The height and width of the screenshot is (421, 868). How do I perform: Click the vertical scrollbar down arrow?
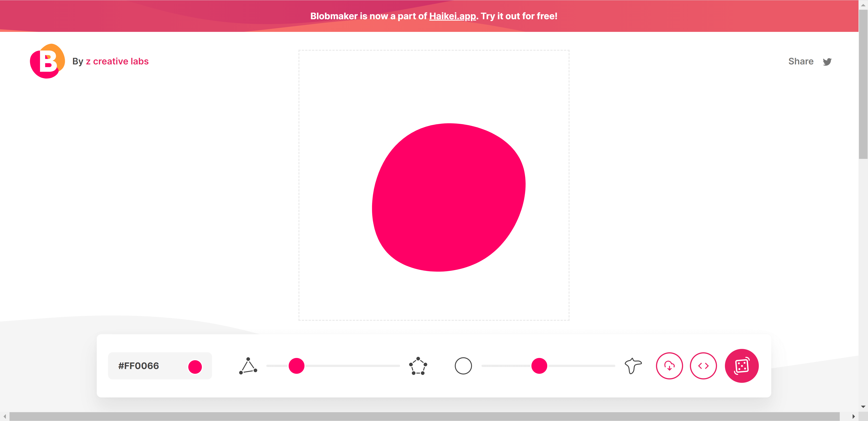pos(863,407)
